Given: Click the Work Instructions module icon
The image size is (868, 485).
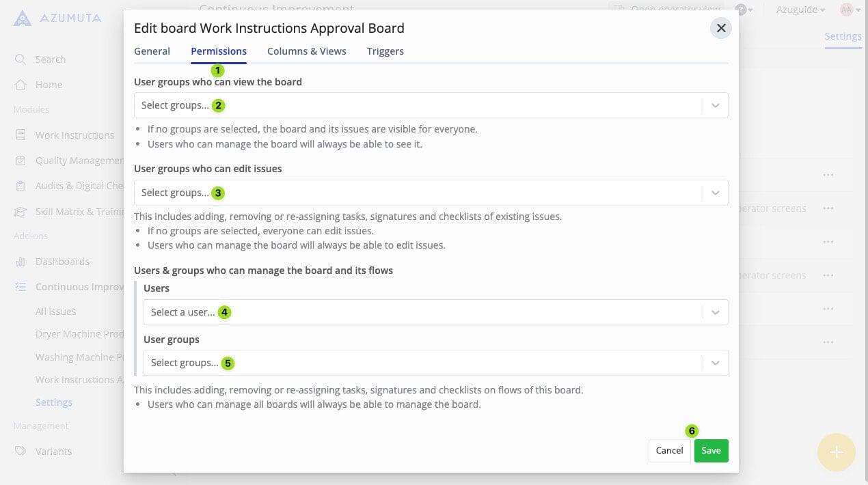Looking at the screenshot, I should tap(21, 135).
